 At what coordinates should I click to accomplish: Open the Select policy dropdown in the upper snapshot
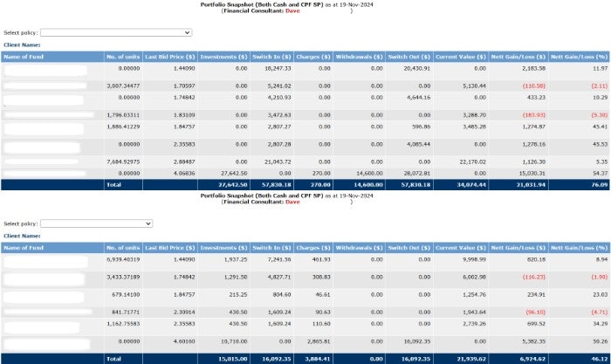tap(114, 32)
